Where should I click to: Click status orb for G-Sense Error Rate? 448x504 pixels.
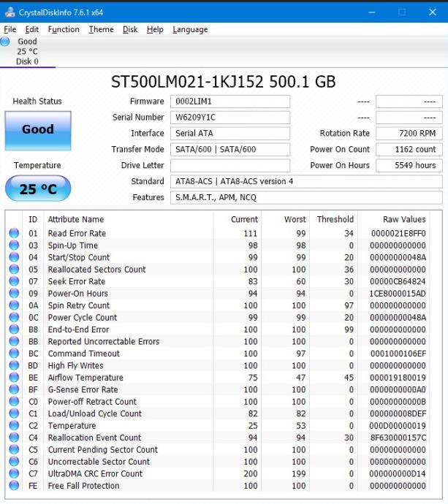tap(14, 389)
